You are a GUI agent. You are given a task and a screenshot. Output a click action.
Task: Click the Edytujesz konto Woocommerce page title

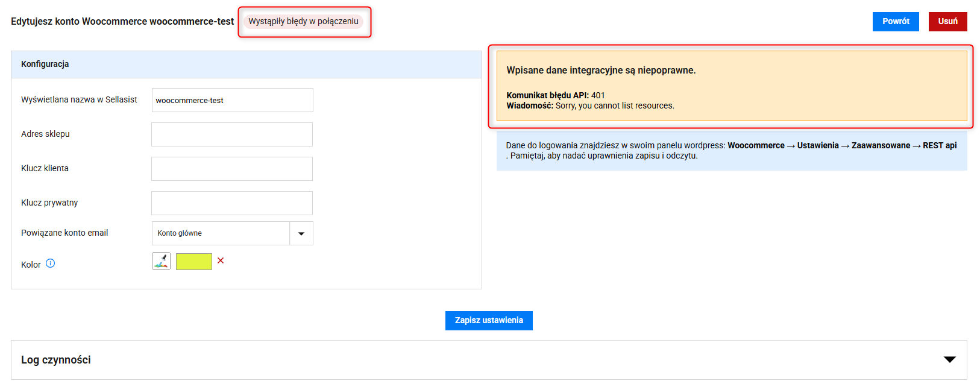tap(122, 22)
